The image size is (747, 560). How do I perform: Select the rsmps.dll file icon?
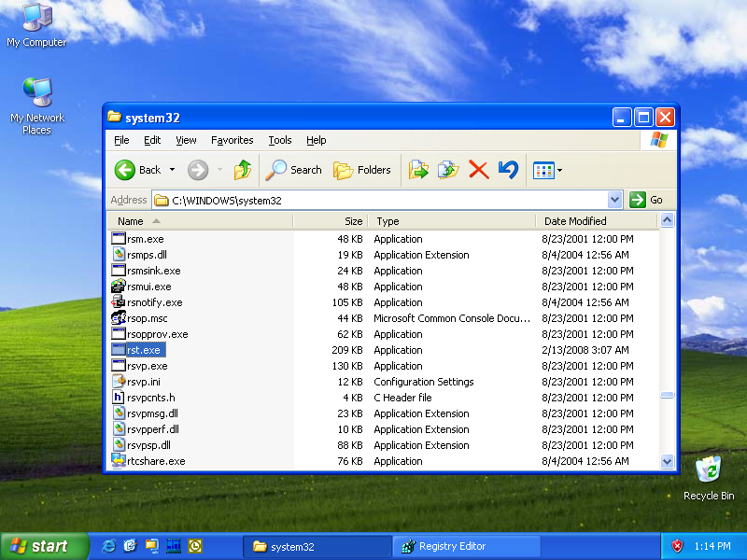(119, 255)
